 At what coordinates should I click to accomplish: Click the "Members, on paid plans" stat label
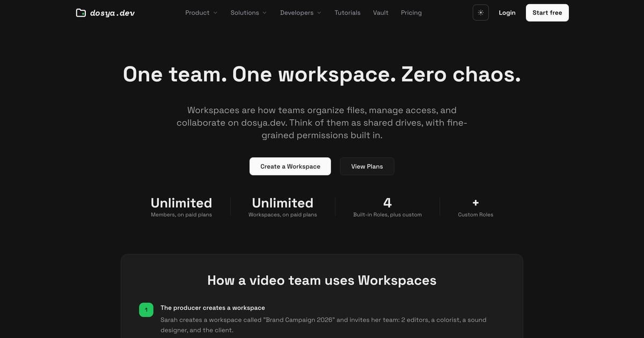coord(181,215)
